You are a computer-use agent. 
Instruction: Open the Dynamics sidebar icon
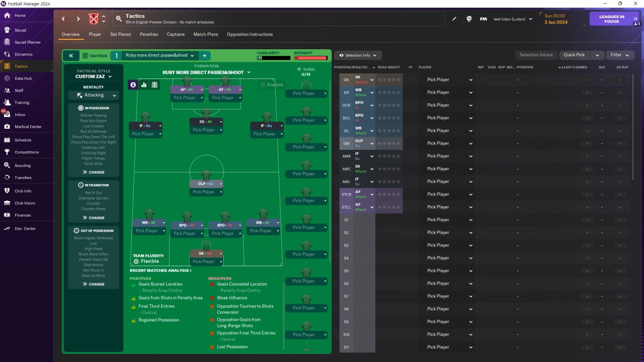point(7,54)
